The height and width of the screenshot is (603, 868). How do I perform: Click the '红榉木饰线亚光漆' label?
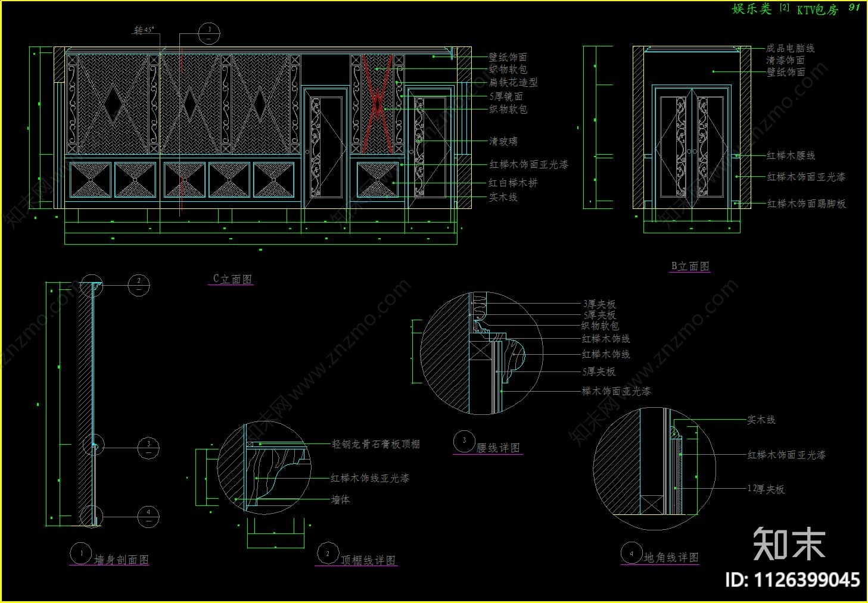[370, 478]
